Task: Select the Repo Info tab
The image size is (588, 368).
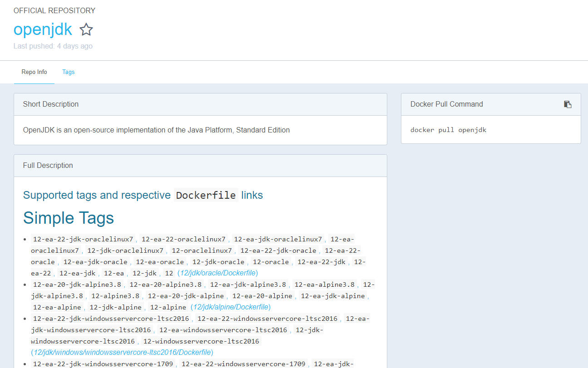Action: (x=34, y=72)
